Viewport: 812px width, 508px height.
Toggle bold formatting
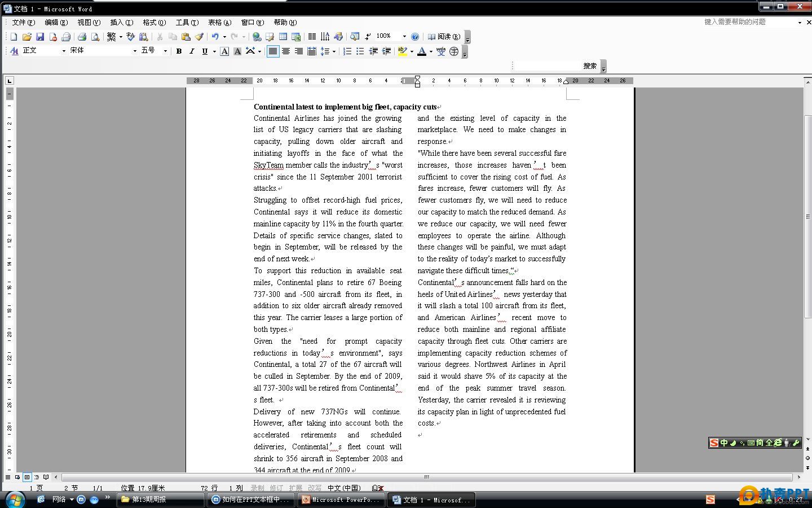click(x=179, y=51)
